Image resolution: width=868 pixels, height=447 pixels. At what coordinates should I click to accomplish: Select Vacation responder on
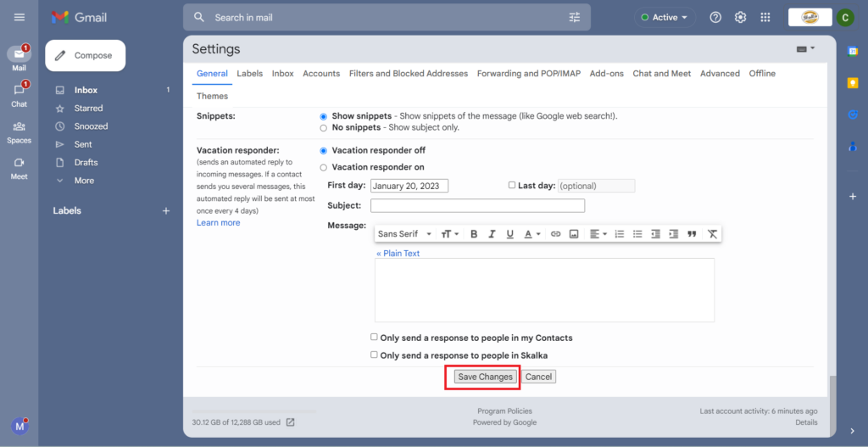pyautogui.click(x=323, y=168)
